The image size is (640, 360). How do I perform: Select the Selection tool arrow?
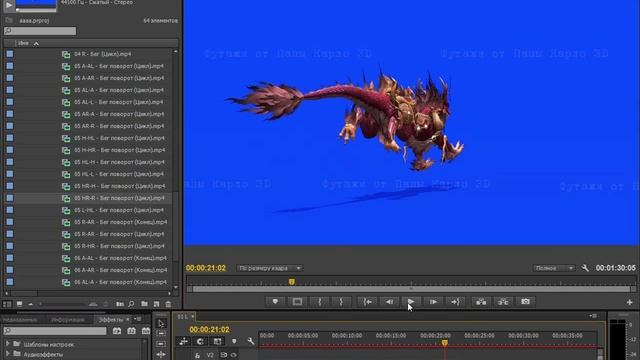click(161, 323)
